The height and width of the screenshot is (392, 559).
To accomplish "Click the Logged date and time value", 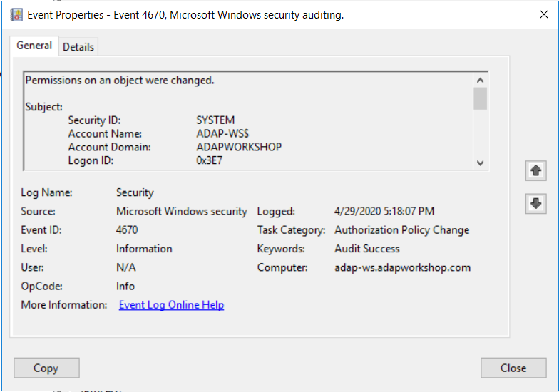I will pos(384,212).
